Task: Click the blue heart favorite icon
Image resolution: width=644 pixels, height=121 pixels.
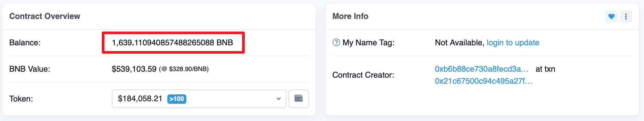Action: click(611, 16)
